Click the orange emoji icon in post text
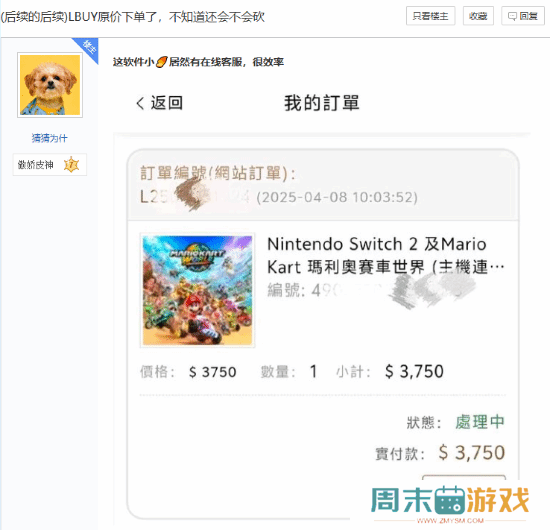Viewport: 550px width, 530px height. (161, 62)
